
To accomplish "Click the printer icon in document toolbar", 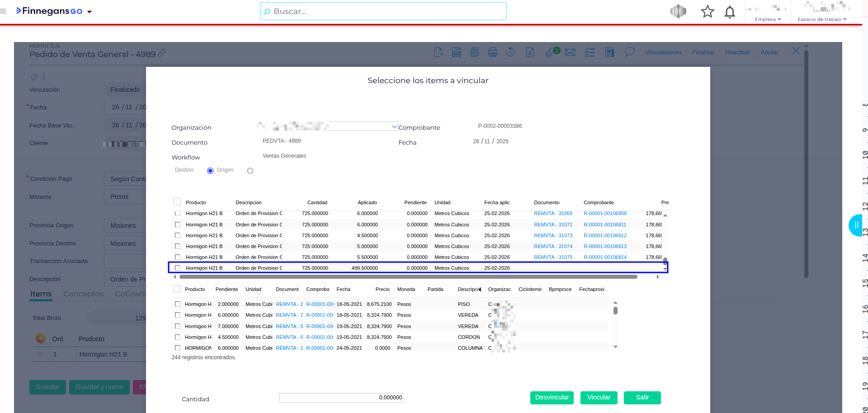I will click(x=493, y=52).
